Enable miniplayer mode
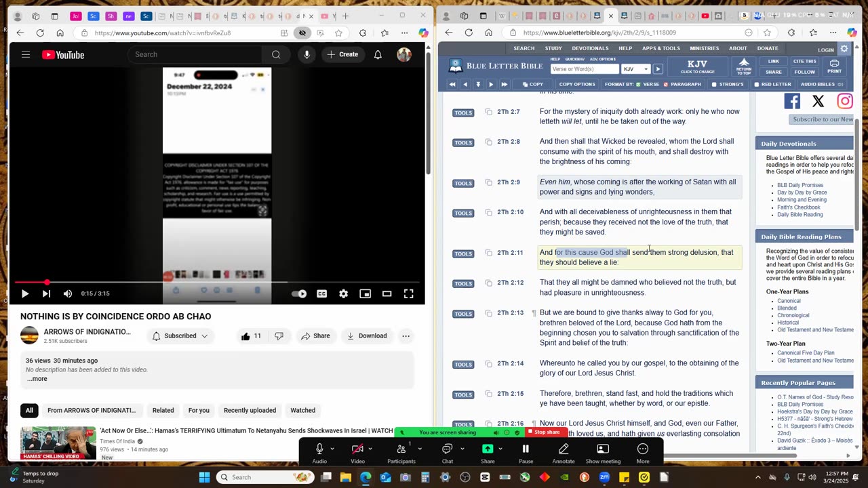This screenshot has height=488, width=868. tap(365, 293)
